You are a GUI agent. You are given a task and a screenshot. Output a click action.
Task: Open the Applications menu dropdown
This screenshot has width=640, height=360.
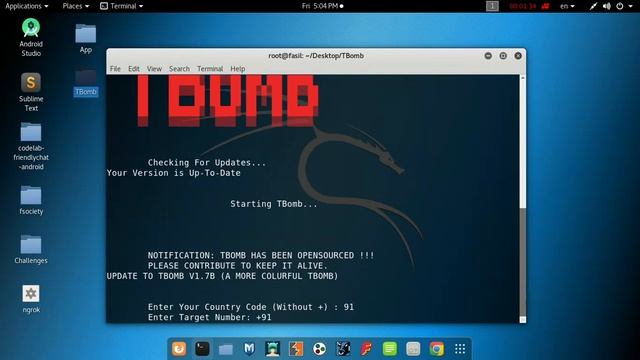coord(27,6)
